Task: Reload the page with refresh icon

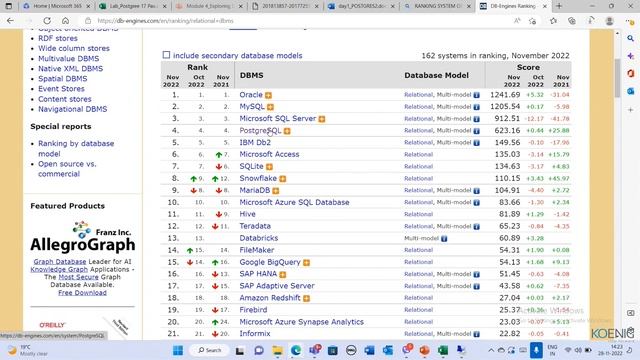Action: click(47, 21)
